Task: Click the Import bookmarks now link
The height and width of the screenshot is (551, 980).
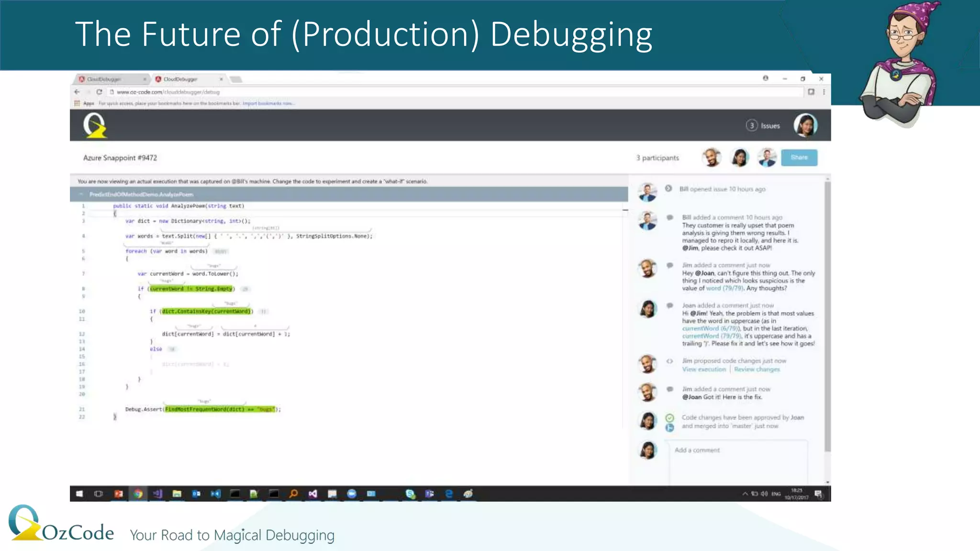Action: [268, 103]
